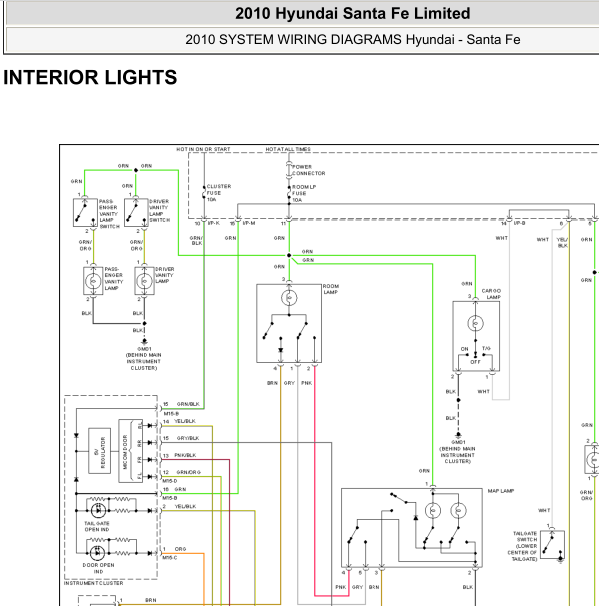Click the "OFF" position in cargo lamp switch
The height and width of the screenshot is (606, 599).
(x=475, y=362)
